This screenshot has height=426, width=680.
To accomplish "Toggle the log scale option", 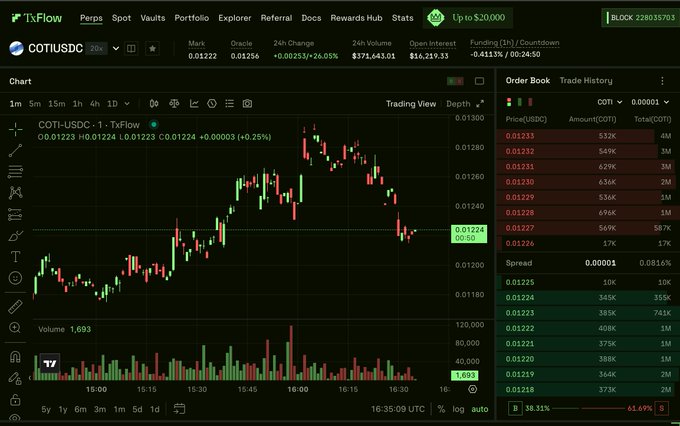I will tap(458, 409).
